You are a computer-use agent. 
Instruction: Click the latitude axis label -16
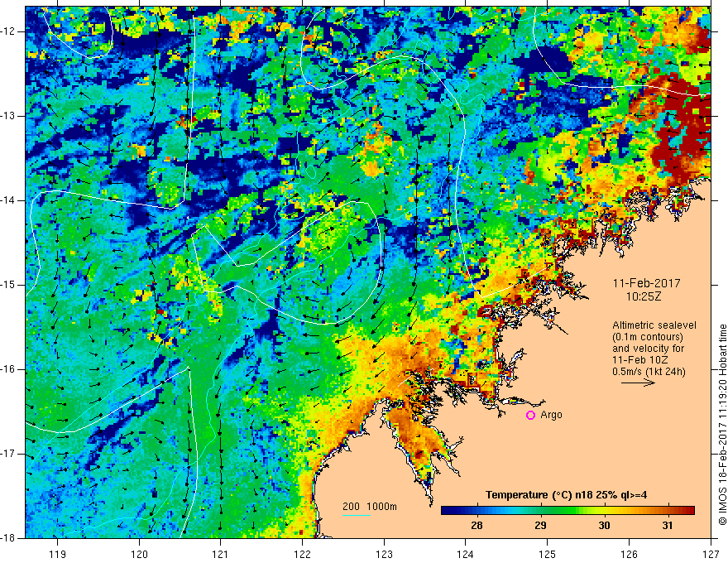[x=8, y=369]
